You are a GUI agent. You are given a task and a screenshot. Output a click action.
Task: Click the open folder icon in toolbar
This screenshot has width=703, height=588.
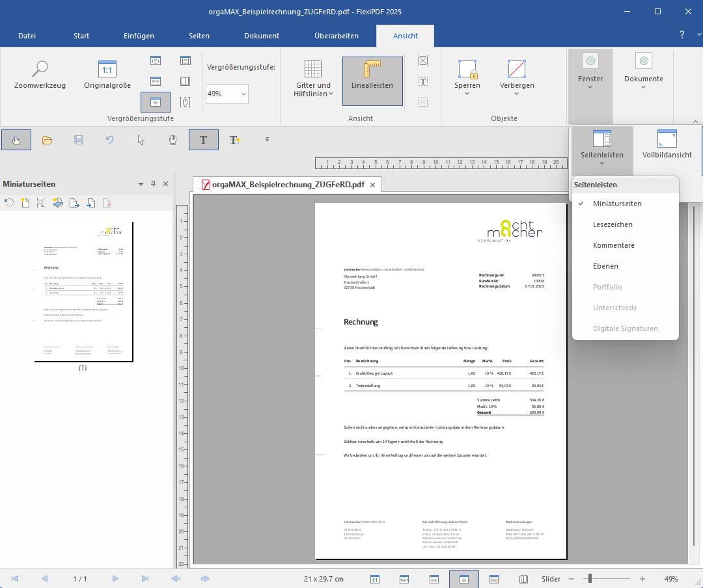click(47, 140)
